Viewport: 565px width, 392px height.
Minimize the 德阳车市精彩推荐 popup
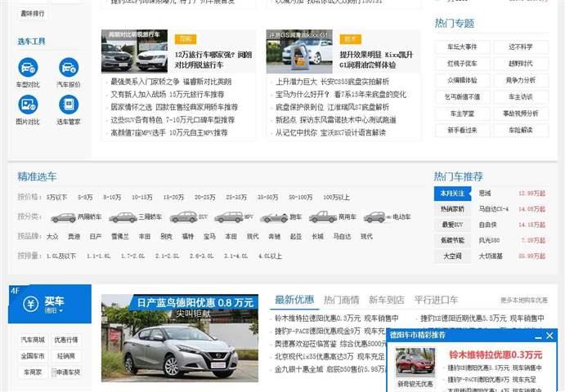pyautogui.click(x=537, y=336)
